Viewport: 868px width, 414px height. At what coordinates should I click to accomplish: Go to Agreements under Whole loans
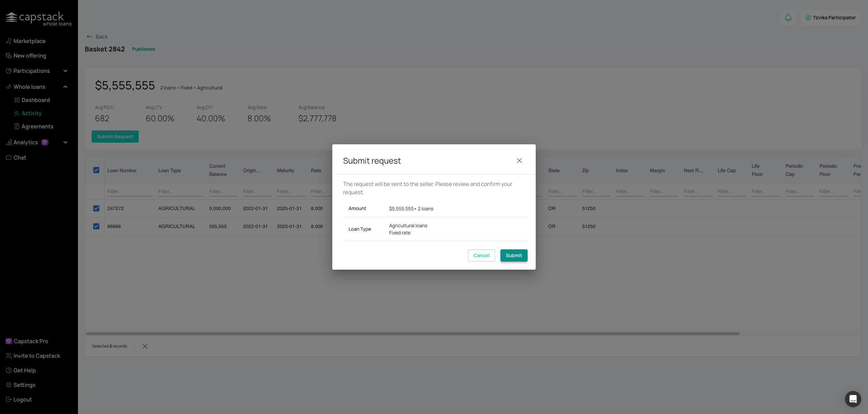click(x=37, y=126)
